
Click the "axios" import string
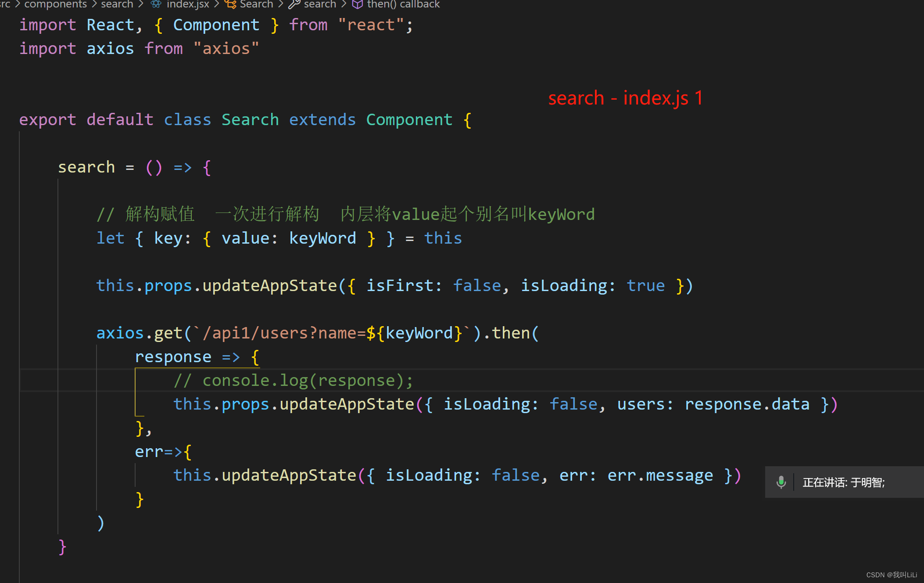[226, 49]
